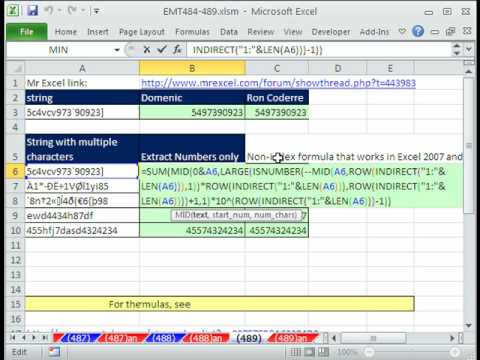Click the Save icon in quick access toolbar
480x360 pixels.
(32, 11)
